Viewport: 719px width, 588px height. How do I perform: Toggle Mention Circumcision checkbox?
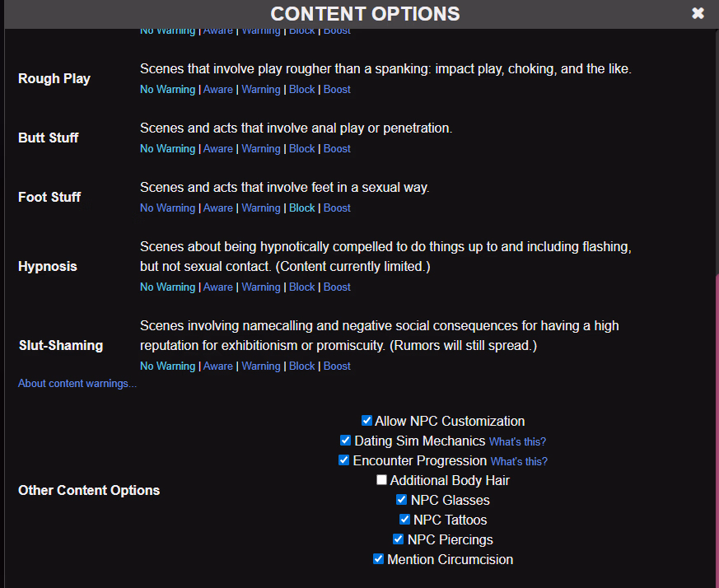point(379,559)
